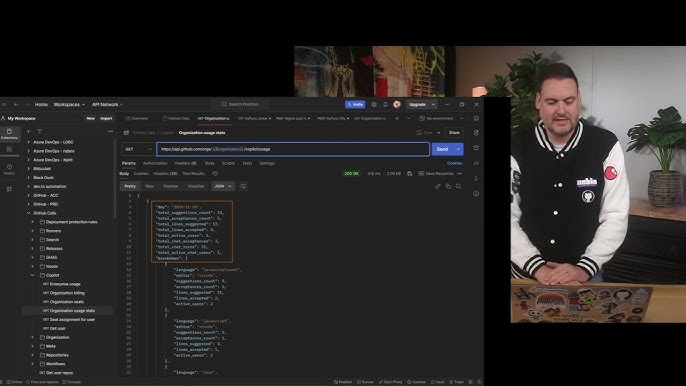Viewport: 686px width, 386px height.
Task: Toggle the response line wrap icon
Action: pos(243,186)
